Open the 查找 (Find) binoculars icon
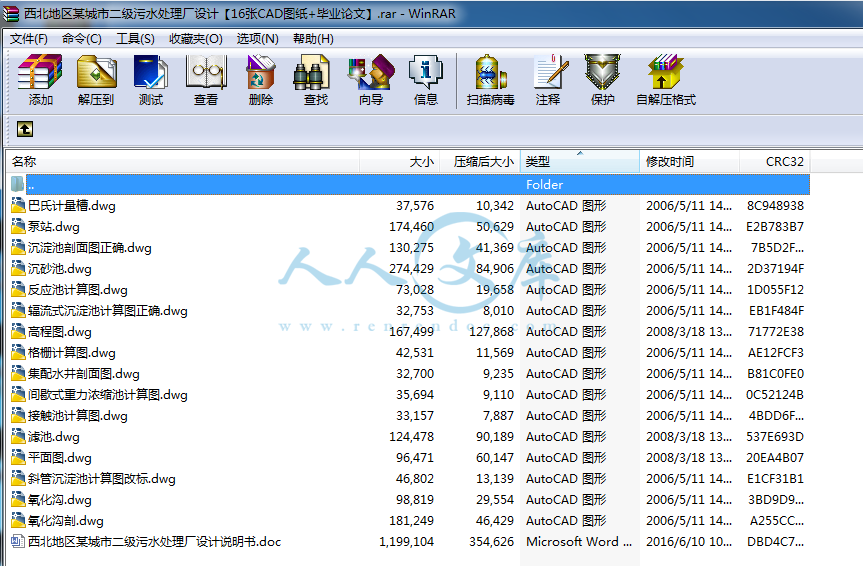 (311, 72)
